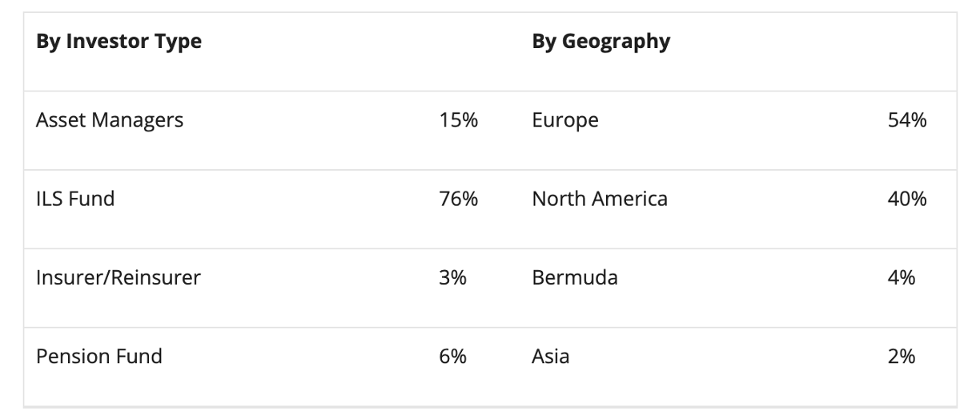Viewport: 980px width, 420px height.
Task: Select the North America label
Action: click(600, 198)
